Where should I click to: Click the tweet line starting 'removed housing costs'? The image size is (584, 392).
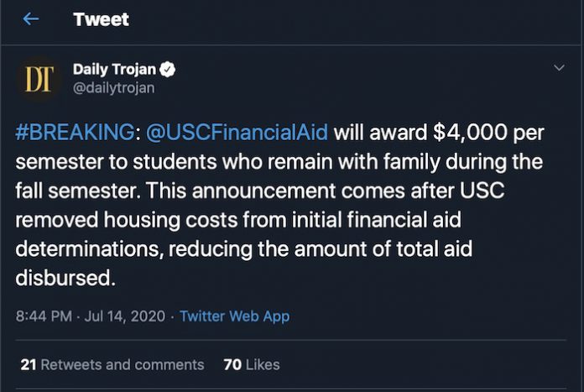click(238, 219)
